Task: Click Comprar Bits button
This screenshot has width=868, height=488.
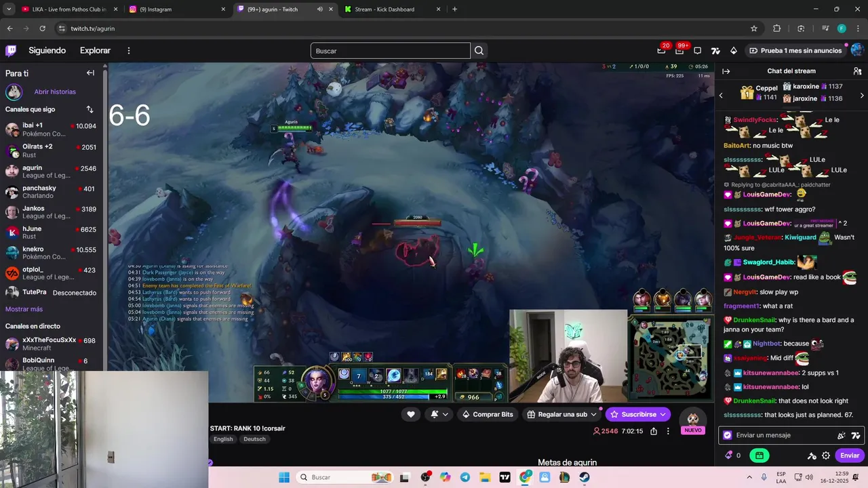Action: click(487, 414)
